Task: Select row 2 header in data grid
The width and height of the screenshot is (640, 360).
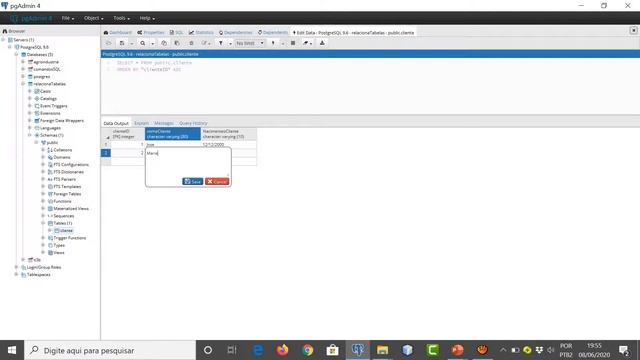Action: 106,153
